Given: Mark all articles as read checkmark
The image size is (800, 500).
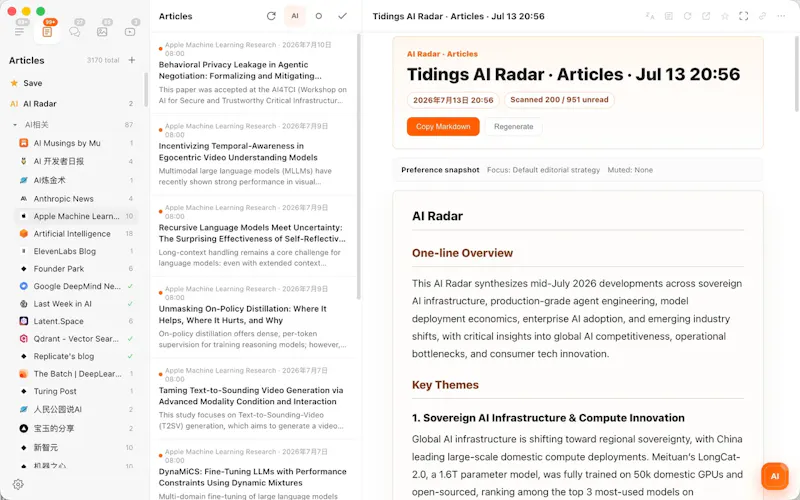Looking at the screenshot, I should click(x=342, y=16).
